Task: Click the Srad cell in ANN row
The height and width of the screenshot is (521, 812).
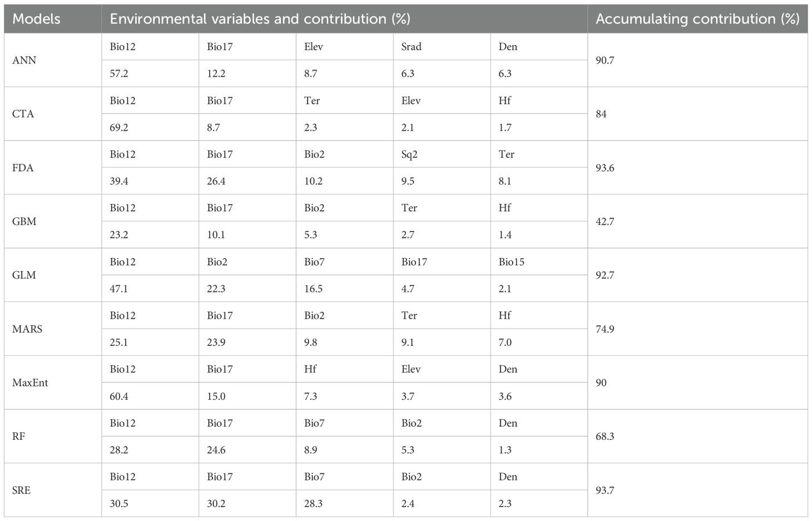Action: coord(411,47)
